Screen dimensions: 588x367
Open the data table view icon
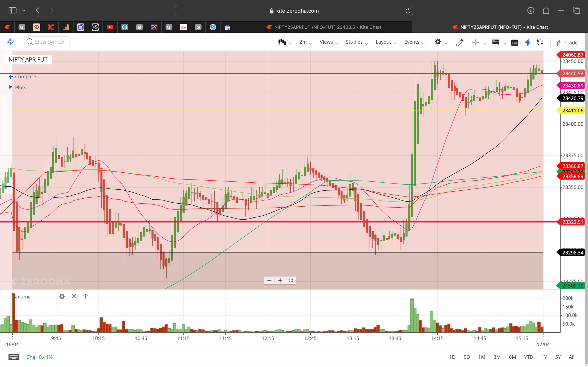tap(515, 42)
